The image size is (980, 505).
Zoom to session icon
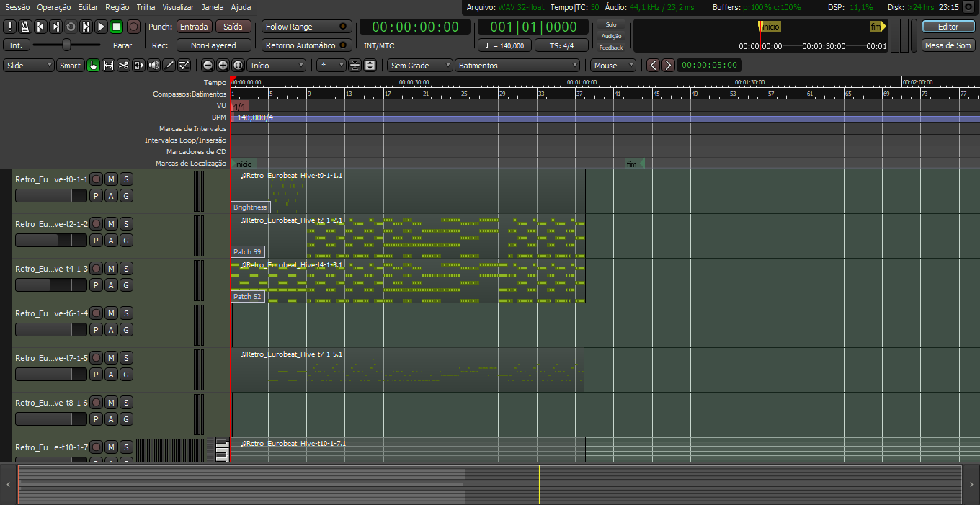(238, 65)
